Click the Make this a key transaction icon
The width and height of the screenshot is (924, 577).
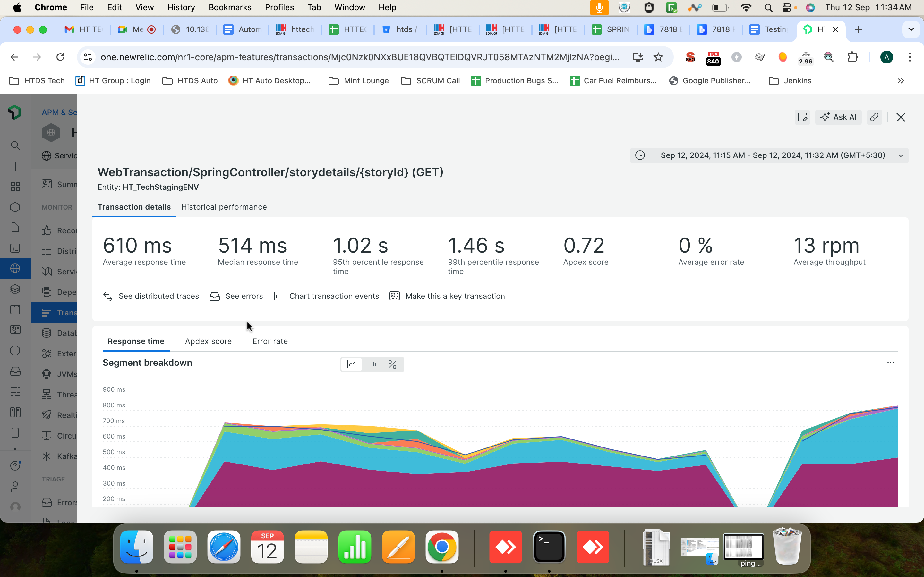pyautogui.click(x=394, y=296)
